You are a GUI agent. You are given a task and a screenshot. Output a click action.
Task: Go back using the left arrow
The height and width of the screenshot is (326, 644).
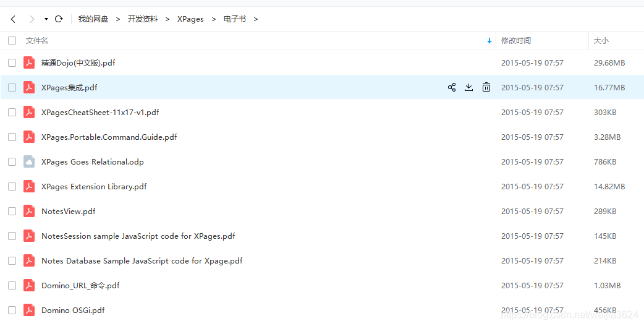click(x=13, y=19)
